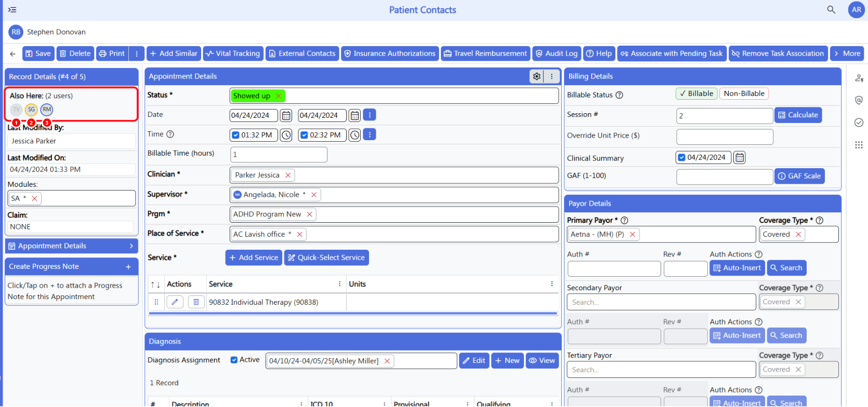The image size is (868, 407).
Task: Open the Service column options menu
Action: (339, 284)
